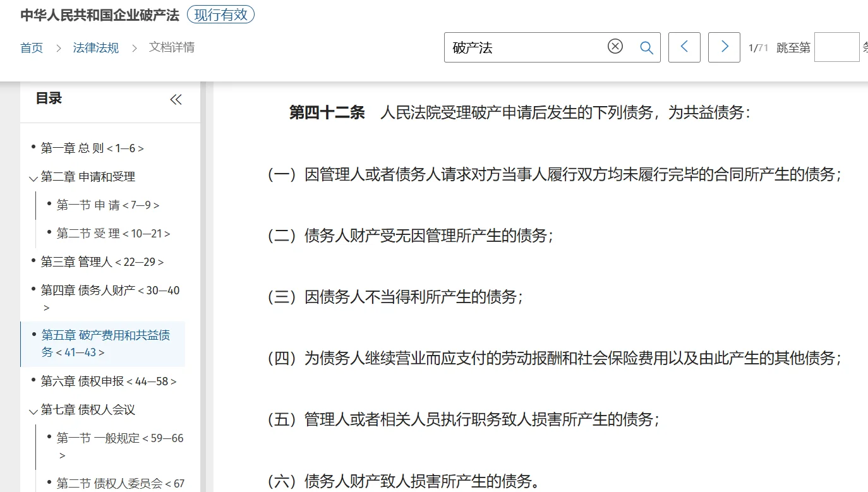868x492 pixels.
Task: Open the 法律法规 breadcrumb page
Action: [95, 47]
